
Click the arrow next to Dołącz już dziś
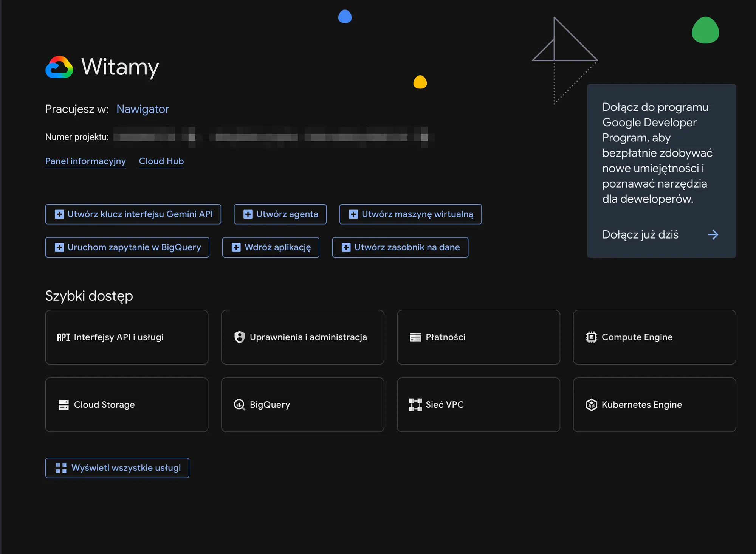click(713, 235)
